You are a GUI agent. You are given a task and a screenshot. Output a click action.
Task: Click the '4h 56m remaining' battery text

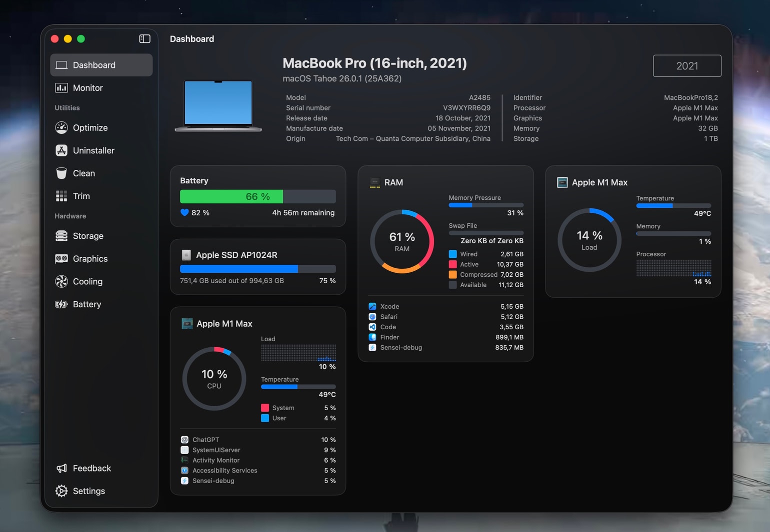[x=303, y=213]
